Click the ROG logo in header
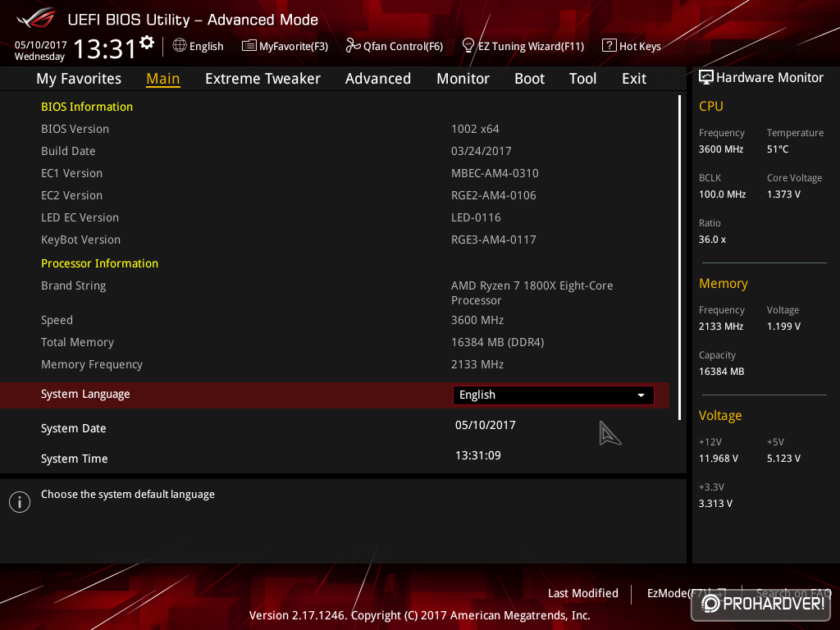The image size is (840, 630). click(36, 19)
